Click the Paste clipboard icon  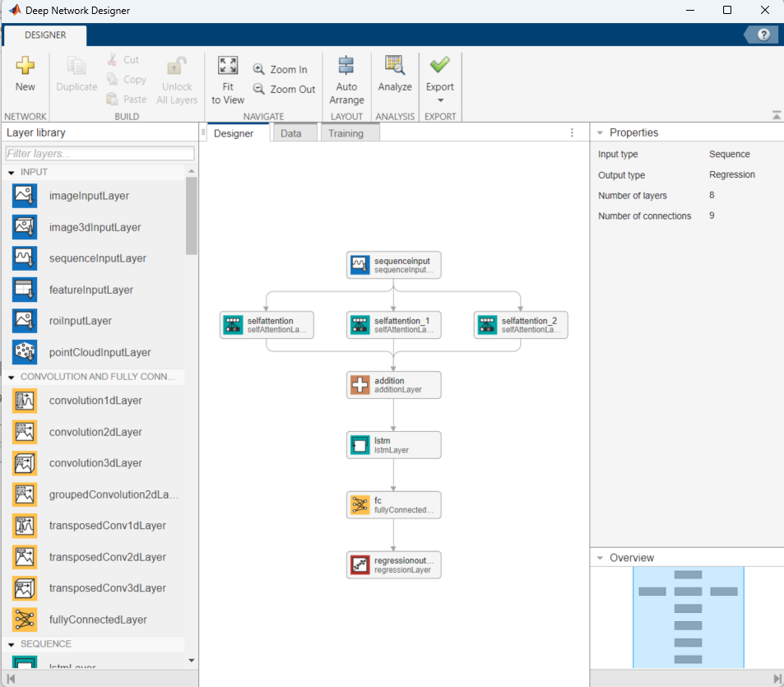click(x=112, y=99)
